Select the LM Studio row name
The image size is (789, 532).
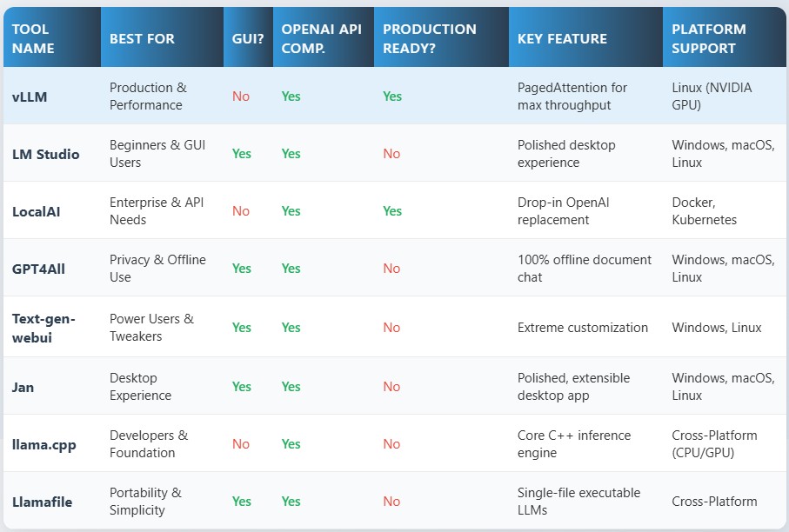[45, 154]
